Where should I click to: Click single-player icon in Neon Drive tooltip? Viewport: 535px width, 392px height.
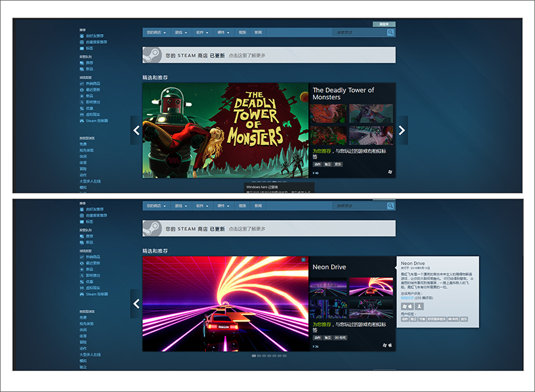419,307
